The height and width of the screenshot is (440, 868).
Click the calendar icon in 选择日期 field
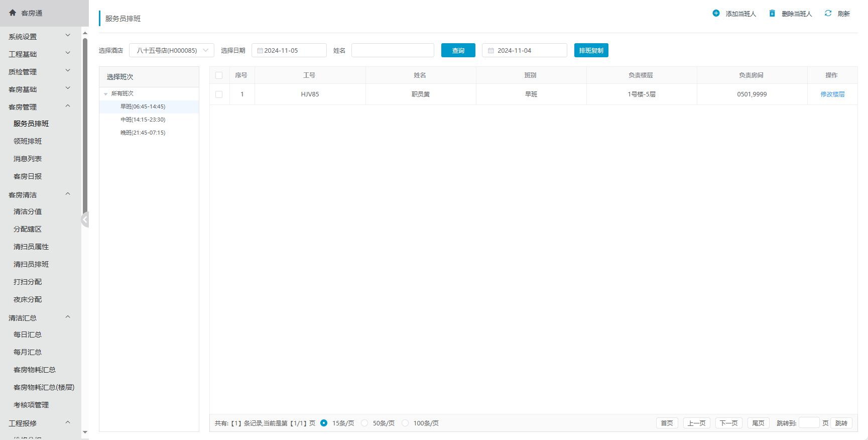pyautogui.click(x=260, y=51)
